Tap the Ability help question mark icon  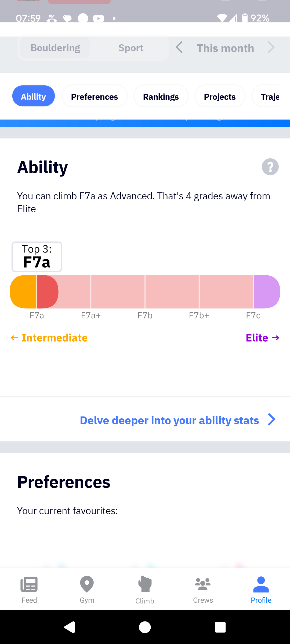coord(270,167)
